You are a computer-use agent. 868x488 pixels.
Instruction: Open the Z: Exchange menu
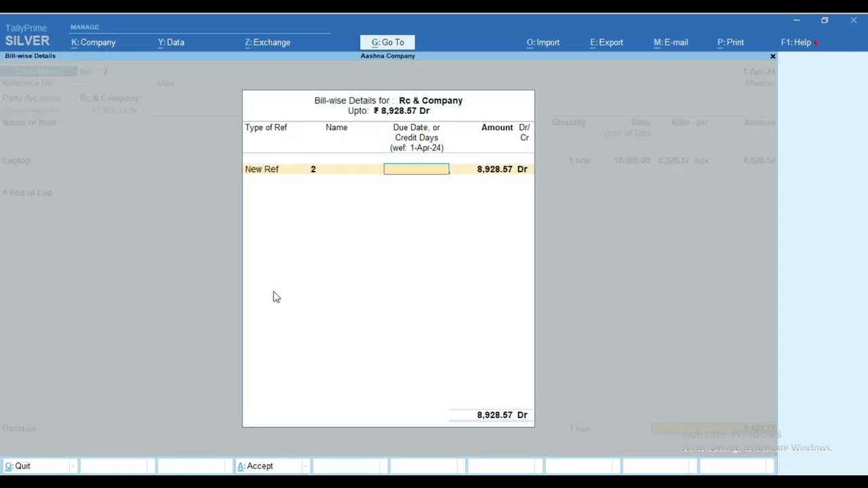point(267,42)
